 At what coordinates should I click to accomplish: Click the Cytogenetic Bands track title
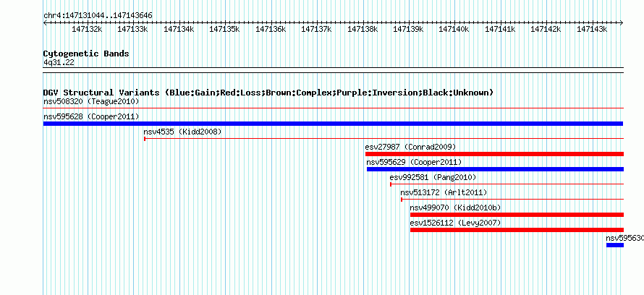pos(86,54)
